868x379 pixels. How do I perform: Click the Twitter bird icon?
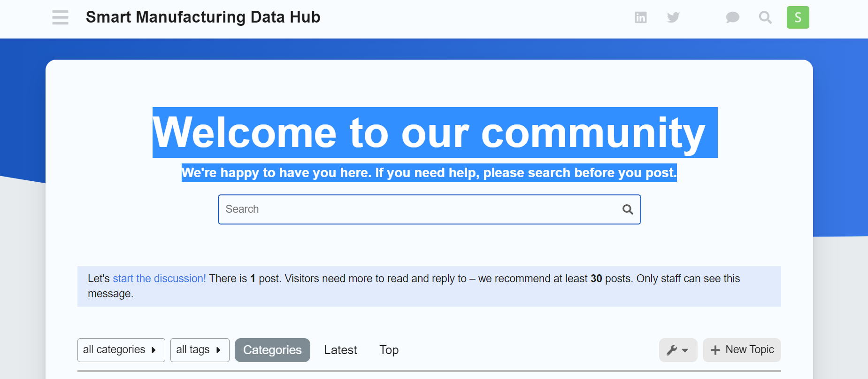click(x=673, y=17)
